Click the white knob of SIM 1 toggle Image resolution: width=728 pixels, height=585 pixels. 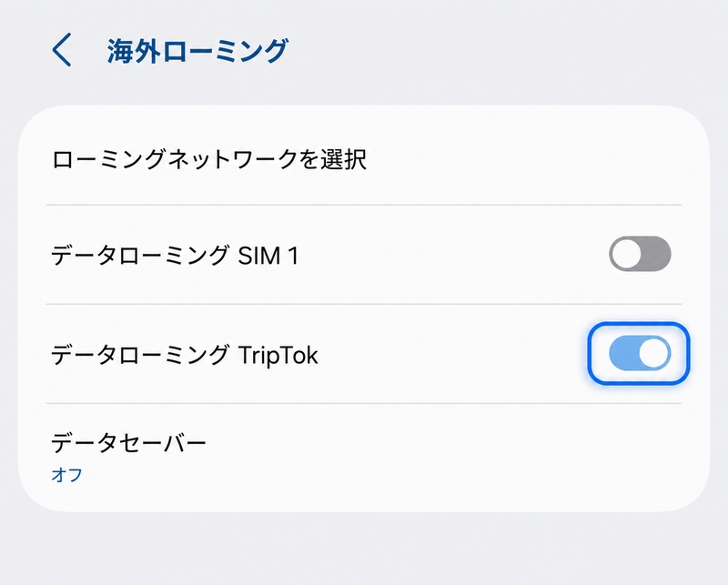point(626,254)
